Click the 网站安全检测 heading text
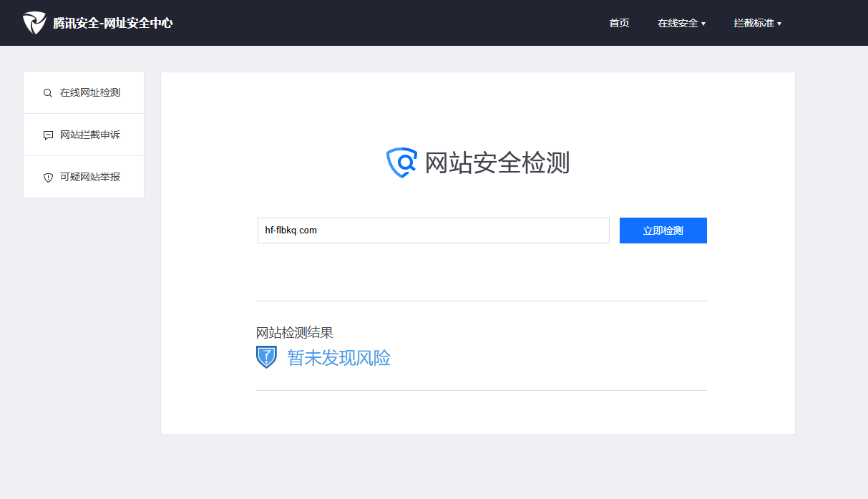The width and height of the screenshot is (868, 499). [497, 163]
